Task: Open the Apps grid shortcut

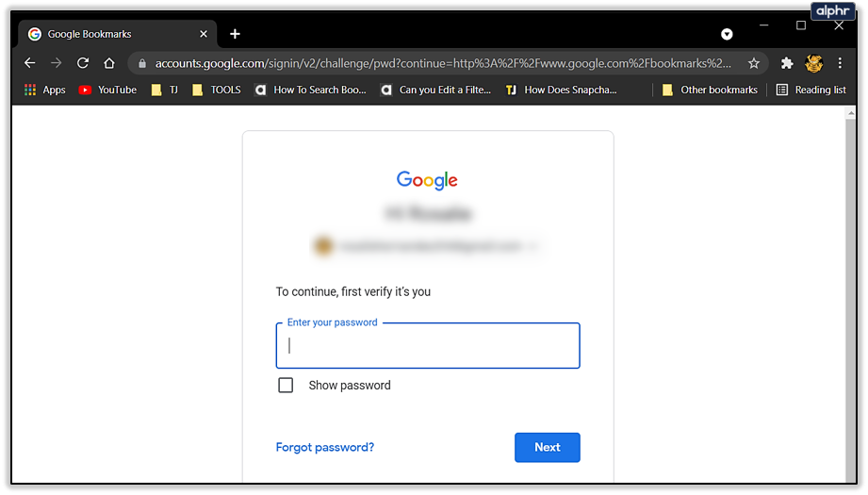Action: [44, 90]
